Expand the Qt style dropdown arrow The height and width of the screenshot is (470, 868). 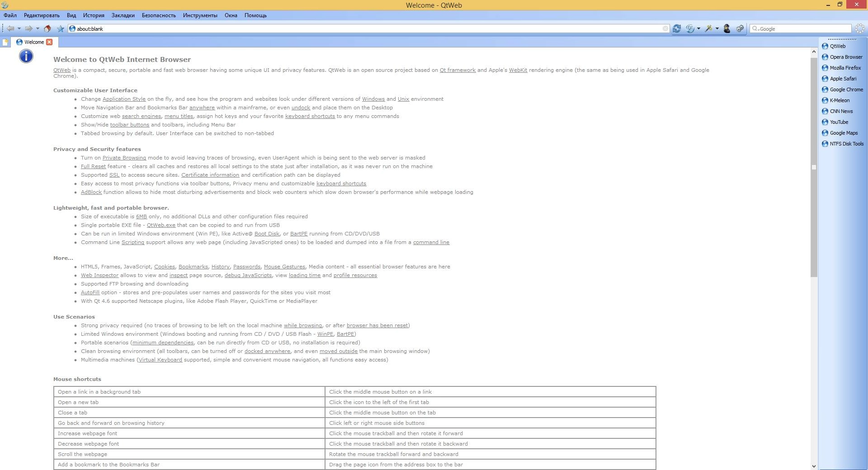698,28
